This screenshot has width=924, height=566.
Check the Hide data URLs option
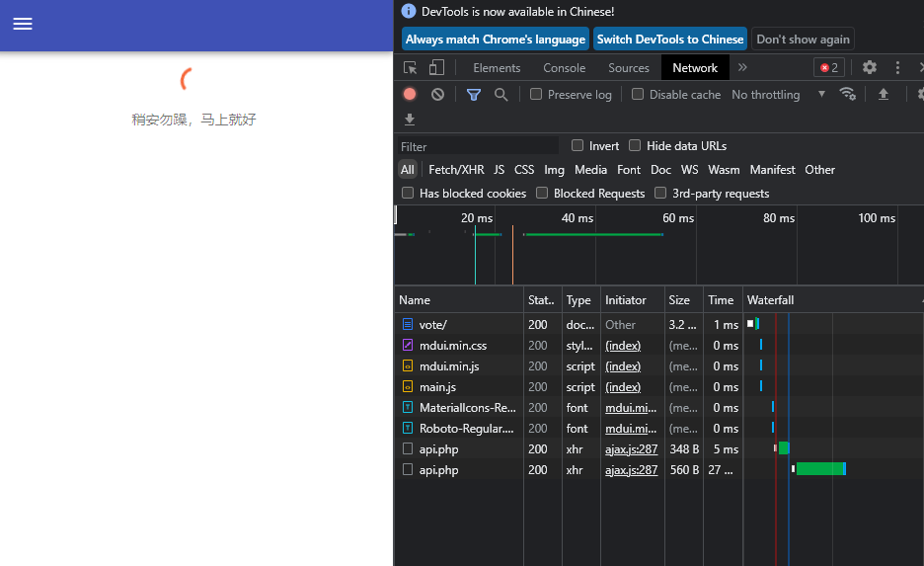click(635, 145)
